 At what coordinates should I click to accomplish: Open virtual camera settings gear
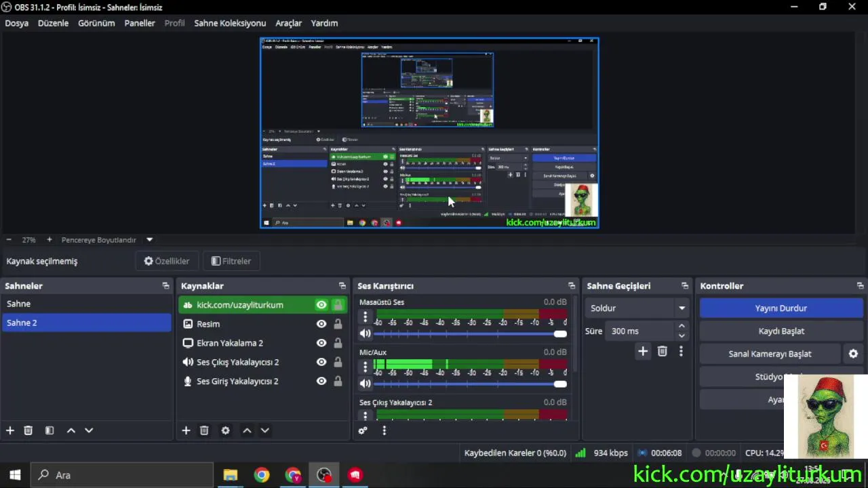853,354
